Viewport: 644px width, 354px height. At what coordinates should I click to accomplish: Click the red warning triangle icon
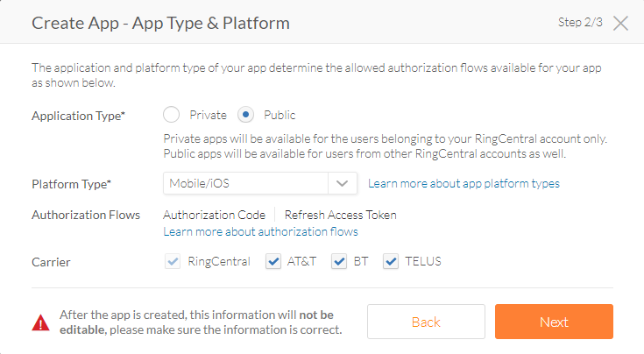pyautogui.click(x=41, y=322)
